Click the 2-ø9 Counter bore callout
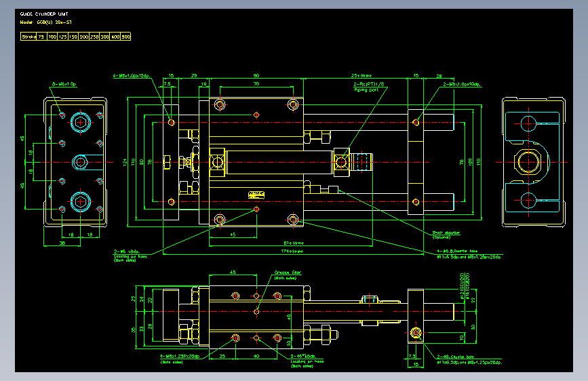 pos(456,357)
